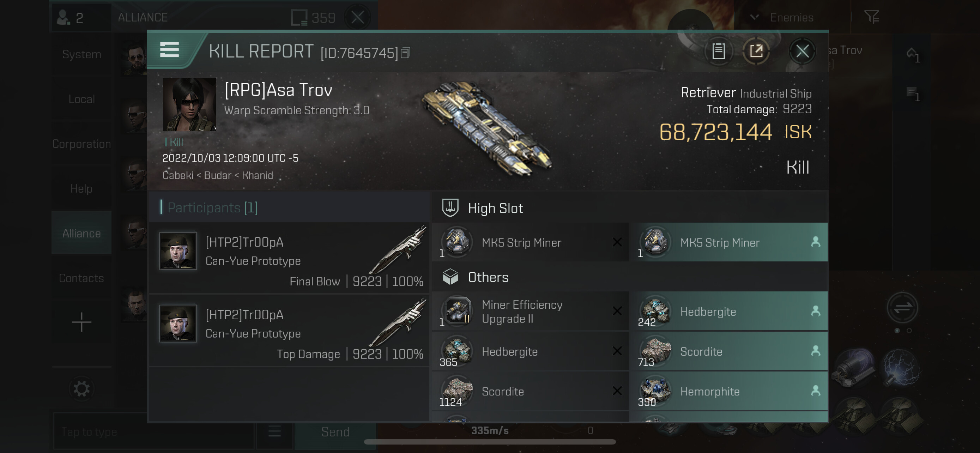Open the enemies filter funnel icon

point(871,17)
